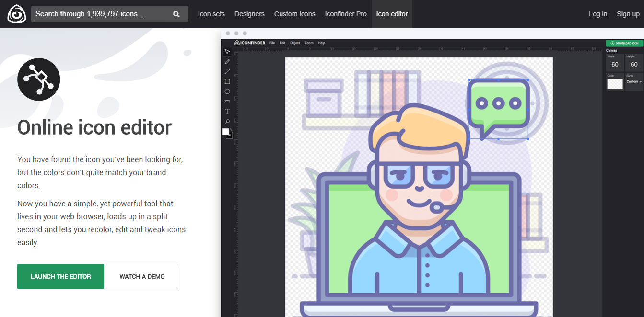
Task: Select the Rectangle tool
Action: 227,81
